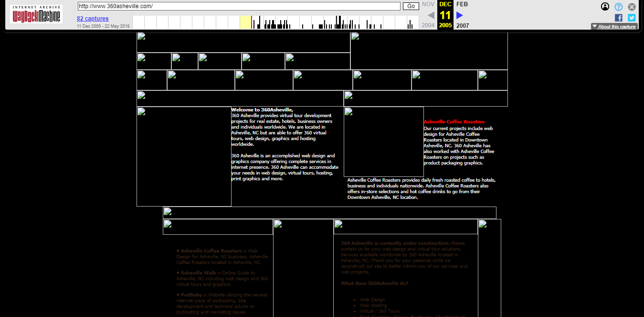Image resolution: width=644 pixels, height=317 pixels.
Task: Click the yellow day number 11
Action: click(445, 15)
